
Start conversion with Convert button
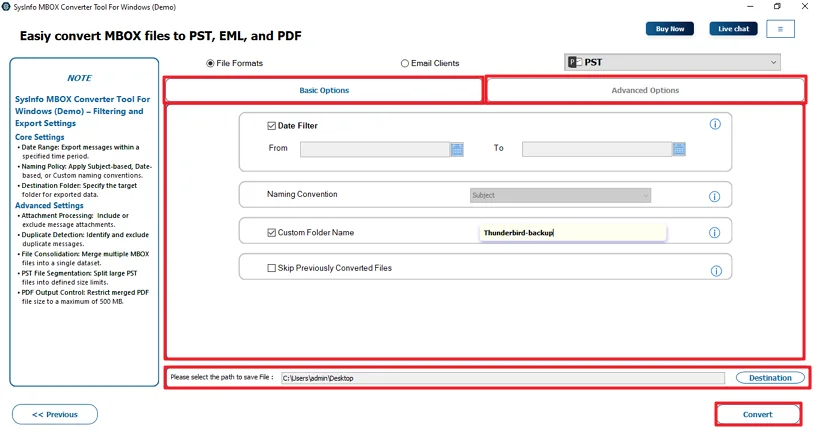coord(758,415)
